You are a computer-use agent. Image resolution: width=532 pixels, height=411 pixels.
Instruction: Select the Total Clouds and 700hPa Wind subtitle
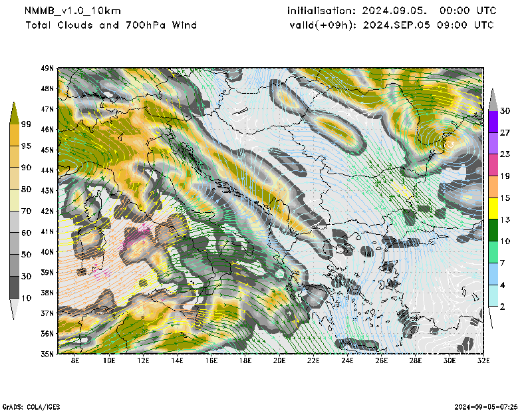point(111,25)
